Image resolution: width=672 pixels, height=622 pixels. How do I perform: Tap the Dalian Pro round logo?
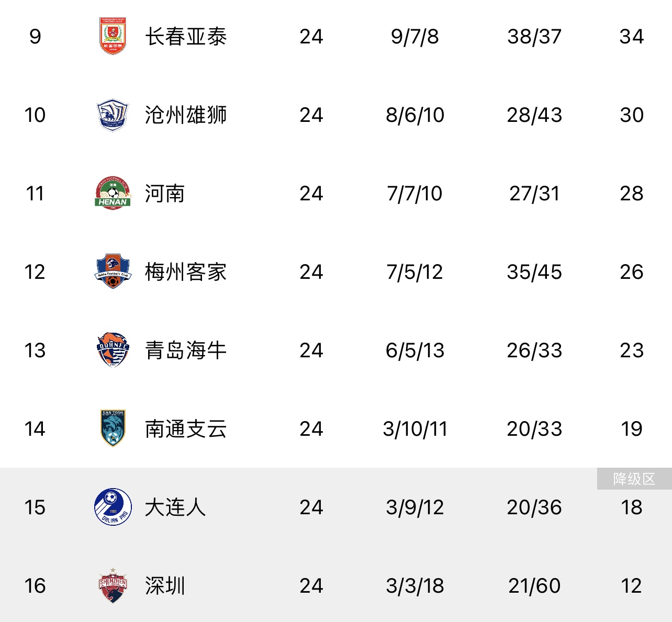click(113, 507)
